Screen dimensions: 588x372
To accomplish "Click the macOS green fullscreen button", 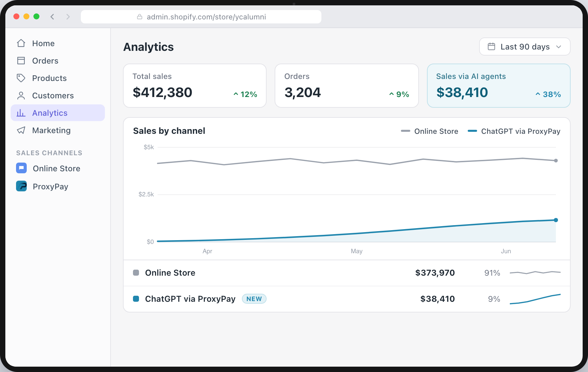I will (x=36, y=16).
